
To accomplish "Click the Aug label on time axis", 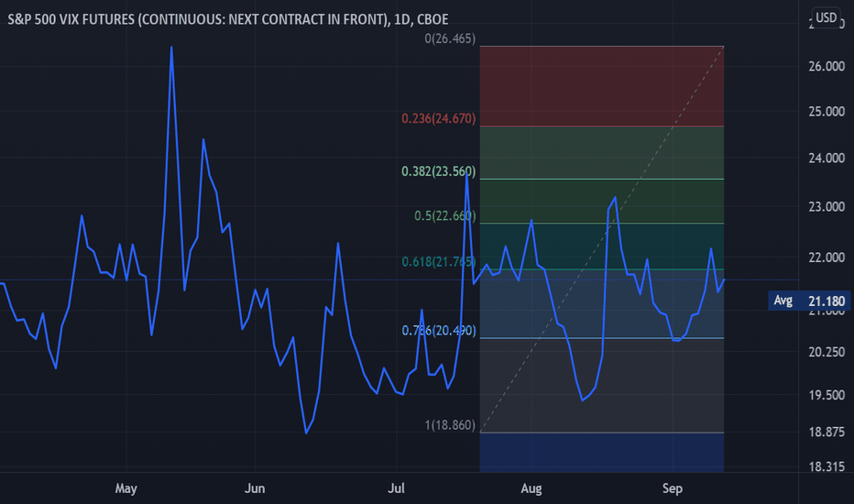I will 531,488.
